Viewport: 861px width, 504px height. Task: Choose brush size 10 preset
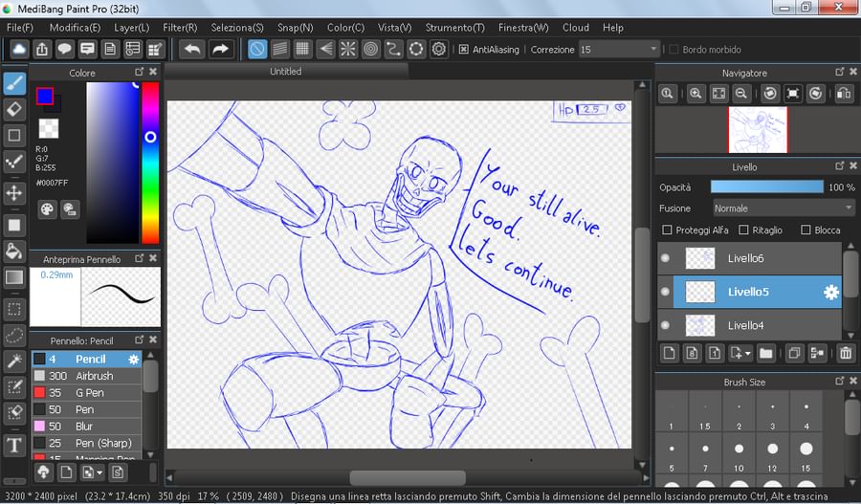coord(739,455)
